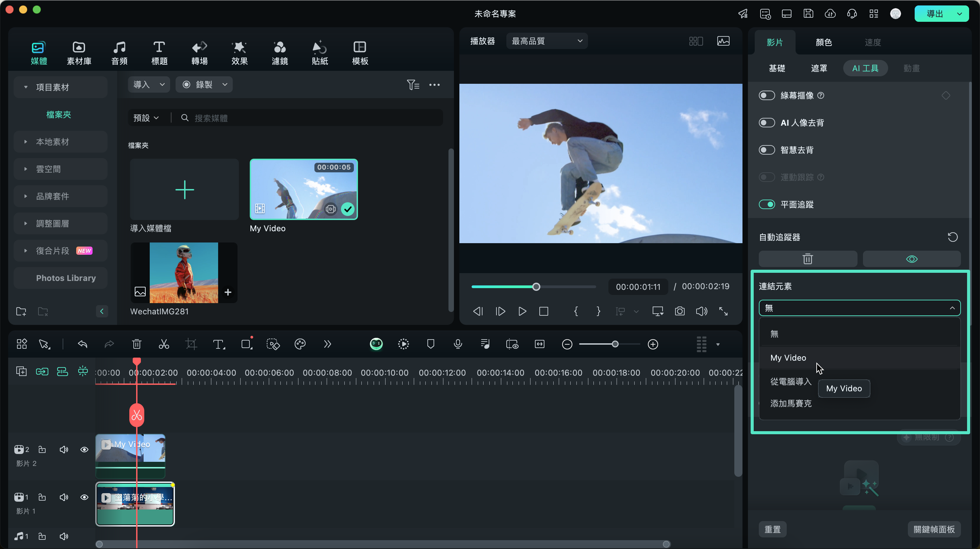980x549 pixels.
Task: Click the cloud upload icon in title bar
Action: point(830,14)
